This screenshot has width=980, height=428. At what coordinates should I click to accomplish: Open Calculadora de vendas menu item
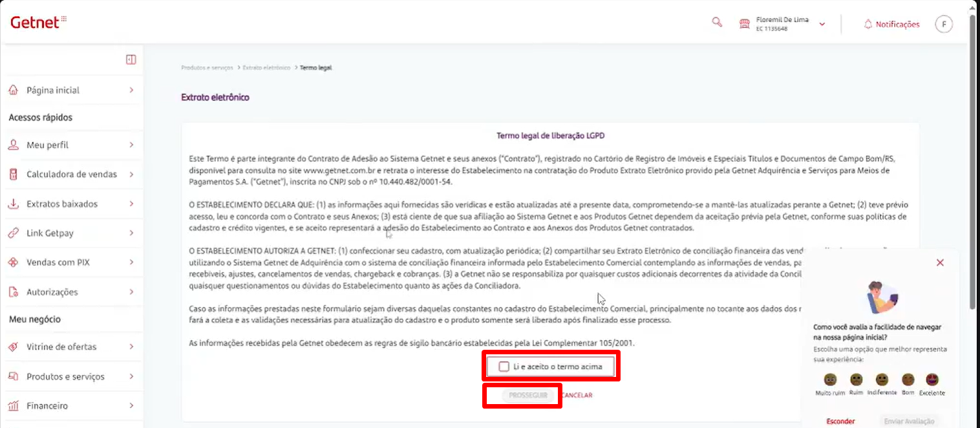tap(71, 175)
